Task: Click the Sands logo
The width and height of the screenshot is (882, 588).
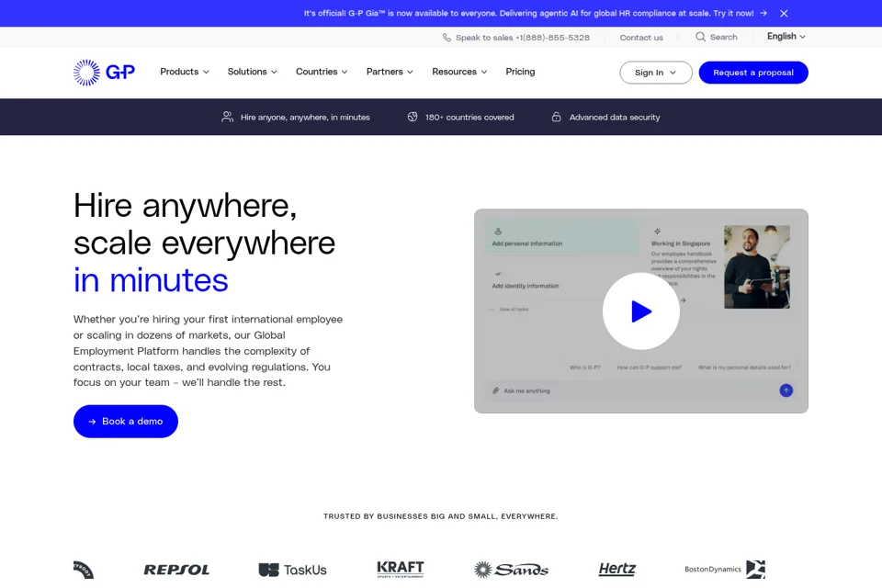Action: pos(511,570)
